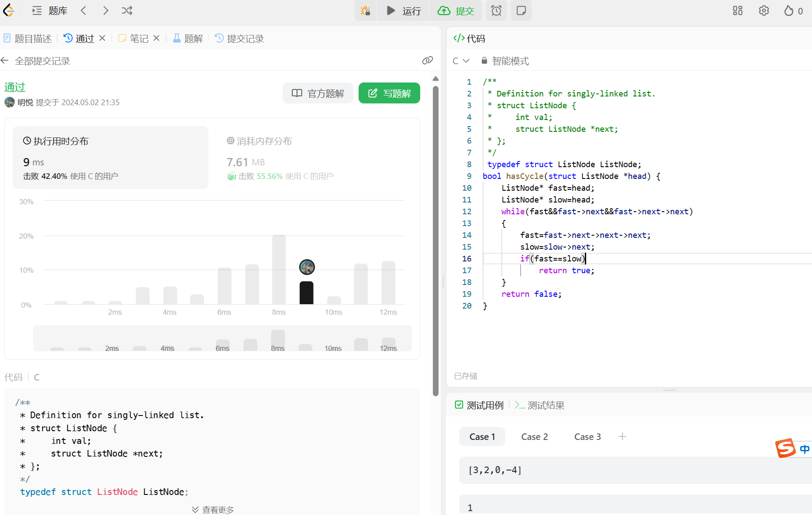Open the alarm timer icon
812x515 pixels.
496,10
